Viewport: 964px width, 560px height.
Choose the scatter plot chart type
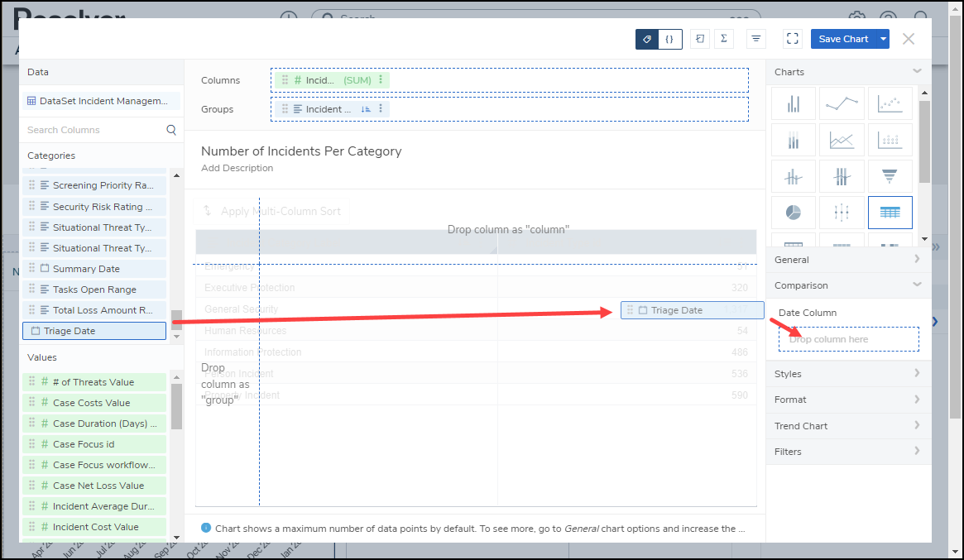[890, 103]
